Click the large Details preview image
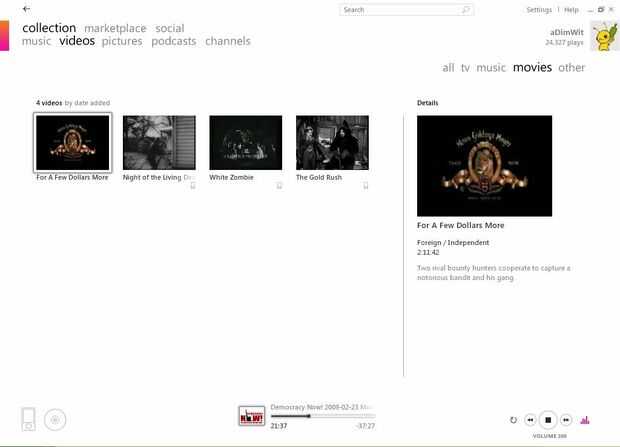Screen dimensions: 620x447 484,166
